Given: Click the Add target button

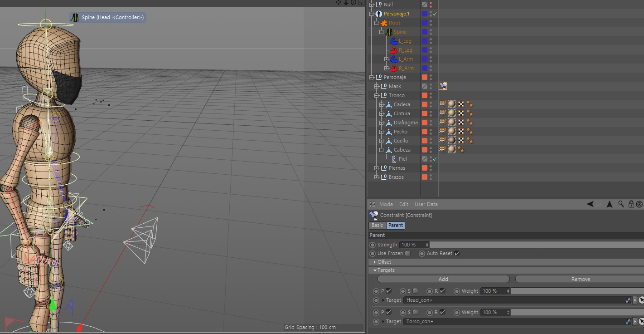Looking at the screenshot, I should (443, 279).
